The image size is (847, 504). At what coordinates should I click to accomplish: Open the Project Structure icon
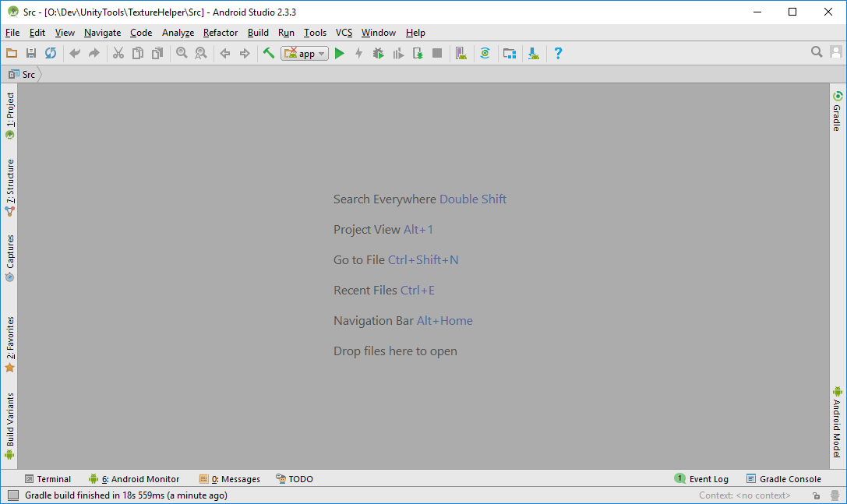pos(510,53)
